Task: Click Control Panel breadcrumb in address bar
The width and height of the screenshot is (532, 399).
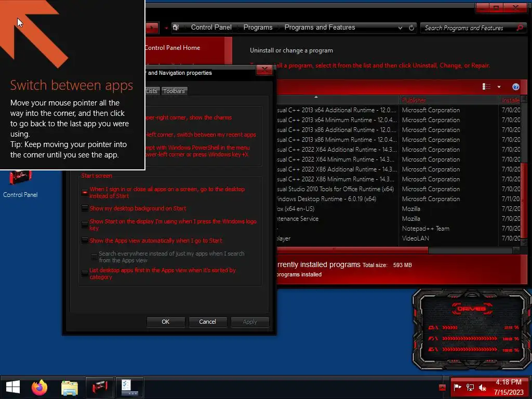Action: 211,27
